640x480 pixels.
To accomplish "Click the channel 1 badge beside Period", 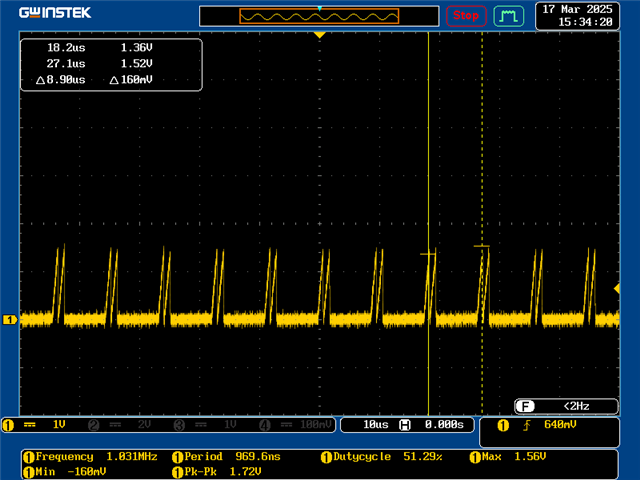I will [x=178, y=458].
